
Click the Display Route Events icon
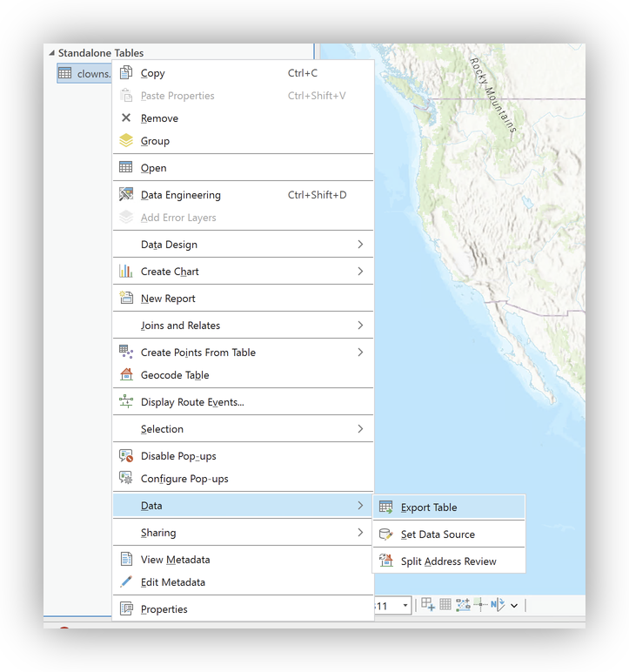(x=126, y=402)
